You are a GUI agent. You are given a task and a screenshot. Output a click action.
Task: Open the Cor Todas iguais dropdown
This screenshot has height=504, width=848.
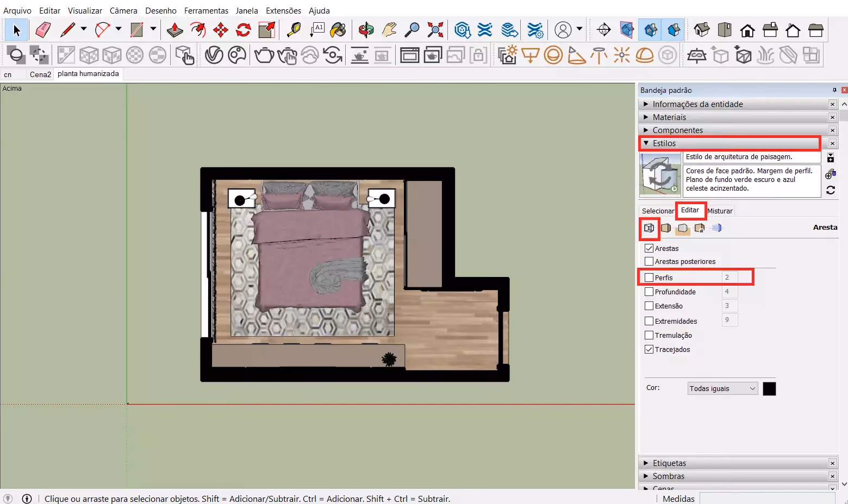pyautogui.click(x=722, y=388)
